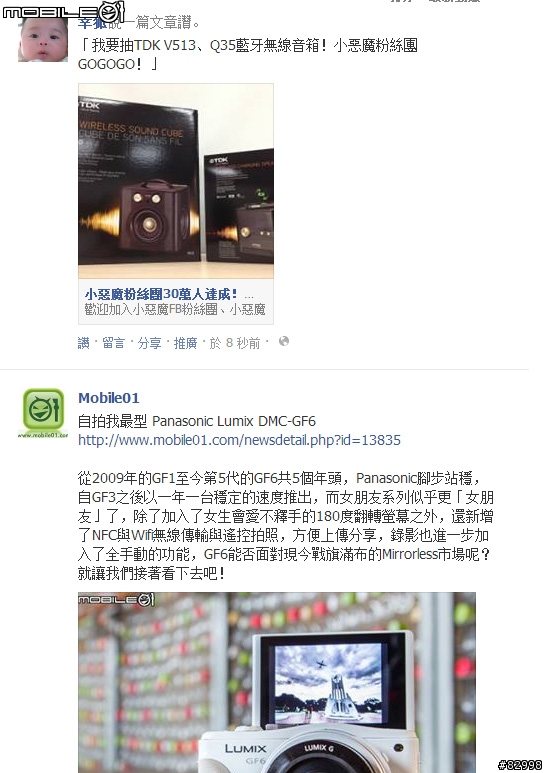
Task: Click the baby profile picture avatar
Action: tap(43, 38)
